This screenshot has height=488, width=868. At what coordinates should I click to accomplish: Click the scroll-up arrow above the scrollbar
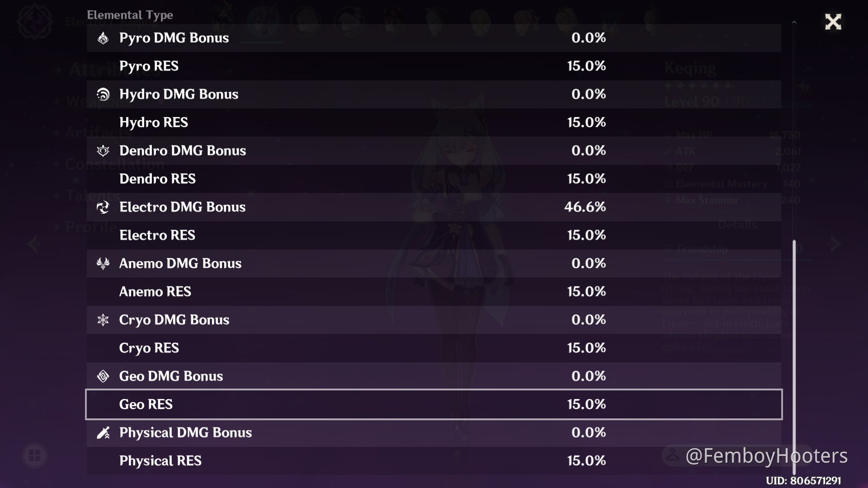[794, 22]
